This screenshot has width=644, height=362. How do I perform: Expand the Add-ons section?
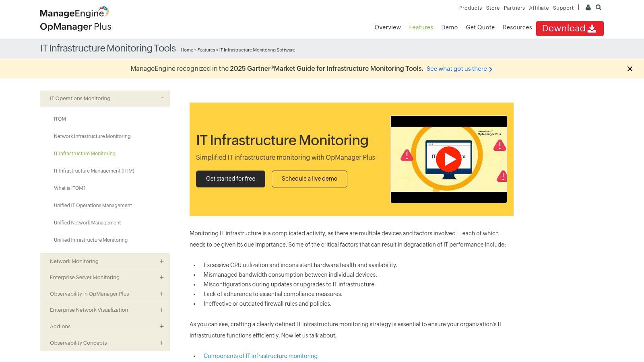[x=105, y=326]
